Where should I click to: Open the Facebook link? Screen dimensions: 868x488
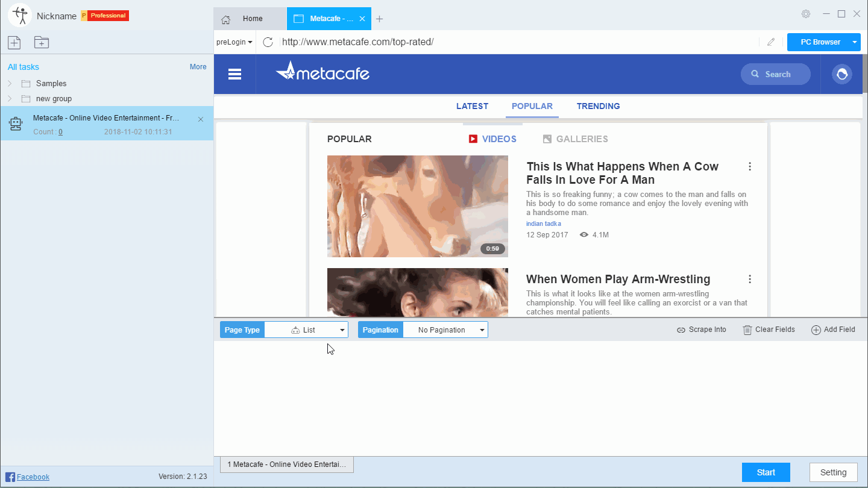(33, 477)
